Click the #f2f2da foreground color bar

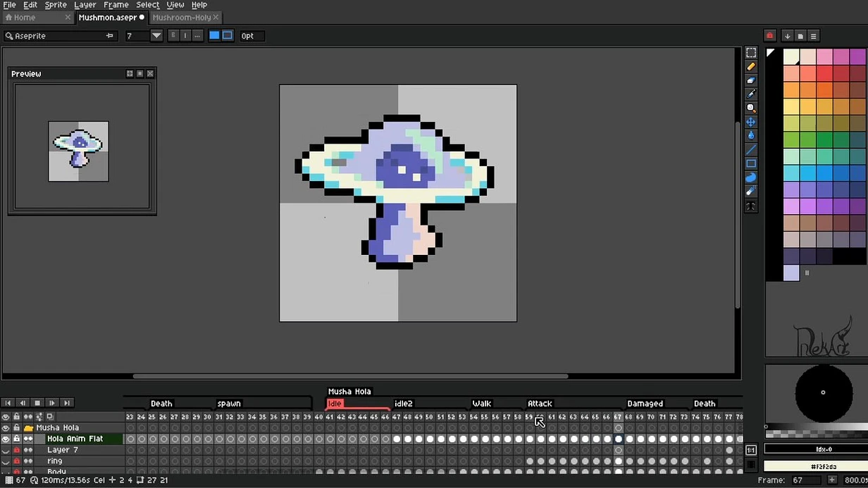tap(816, 466)
